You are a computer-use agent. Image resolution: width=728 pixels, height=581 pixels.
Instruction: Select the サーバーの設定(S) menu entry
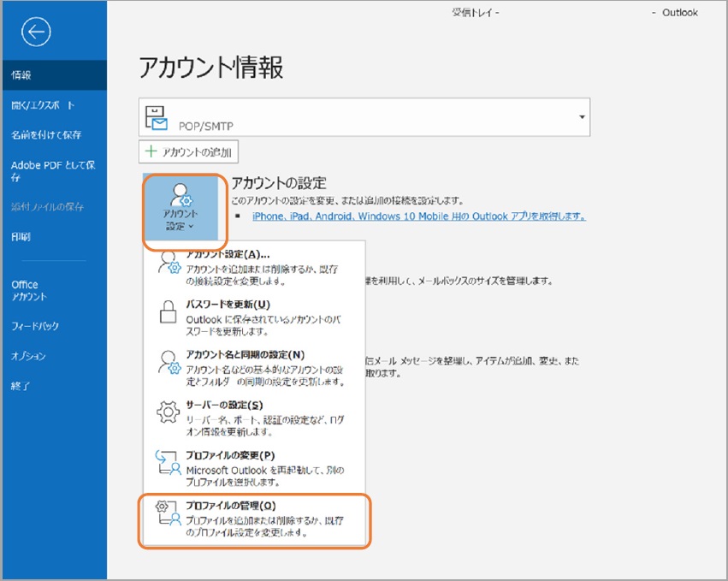[x=254, y=418]
